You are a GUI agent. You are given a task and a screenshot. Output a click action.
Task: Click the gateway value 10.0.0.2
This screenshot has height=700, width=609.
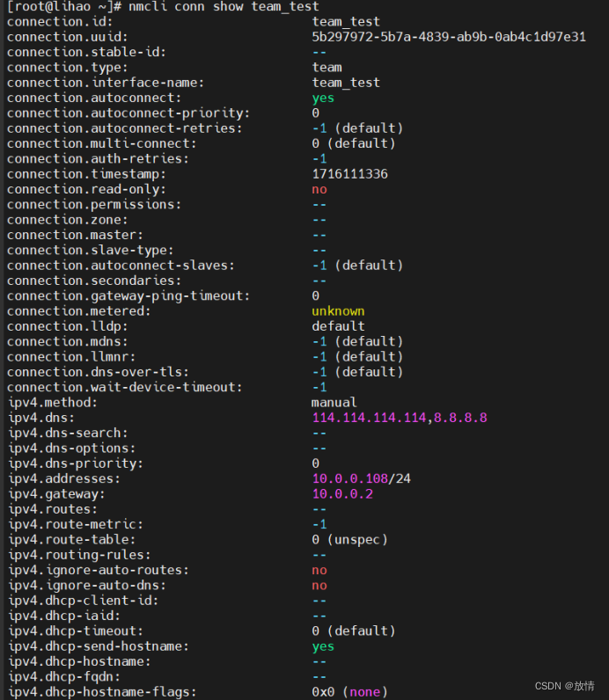(x=342, y=493)
